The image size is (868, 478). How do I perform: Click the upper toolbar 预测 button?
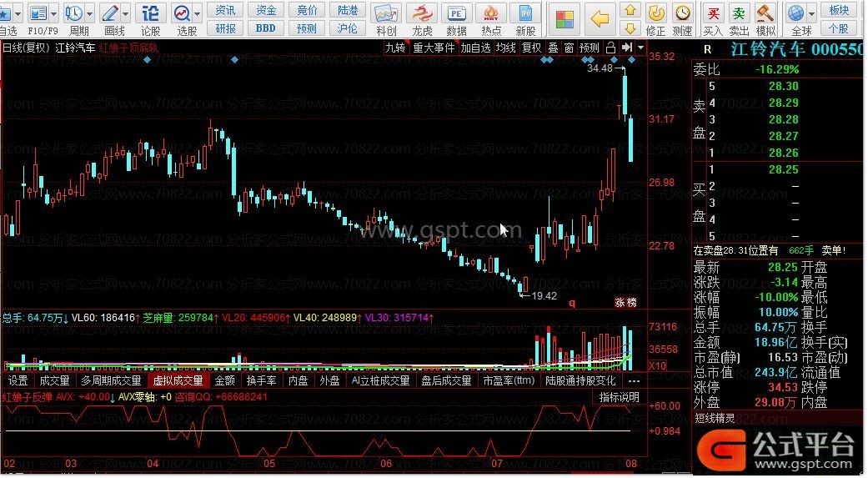[x=307, y=28]
